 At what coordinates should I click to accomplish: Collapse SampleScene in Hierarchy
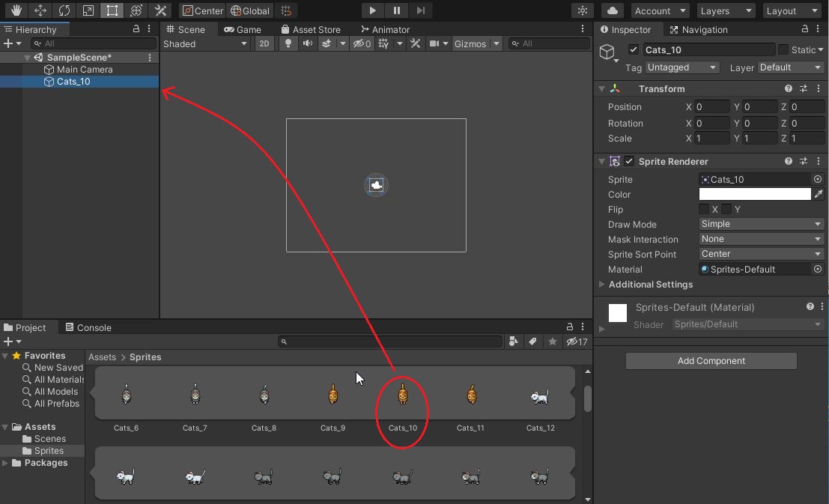pyautogui.click(x=27, y=58)
